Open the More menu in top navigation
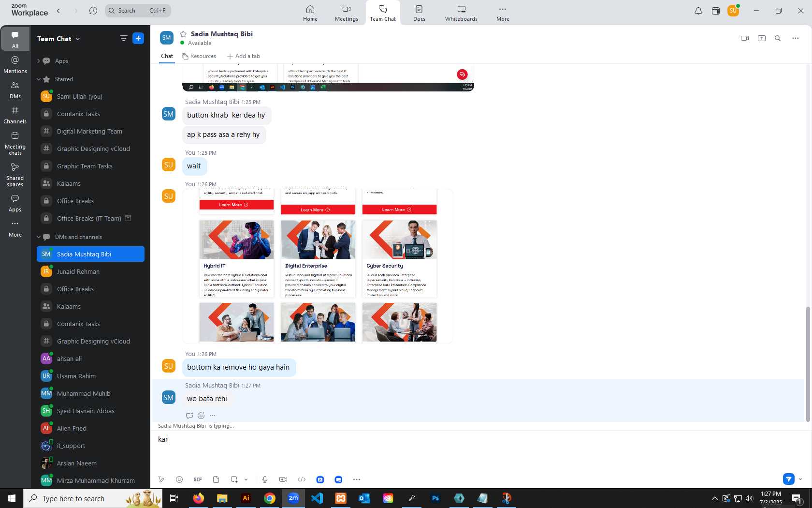 click(503, 13)
